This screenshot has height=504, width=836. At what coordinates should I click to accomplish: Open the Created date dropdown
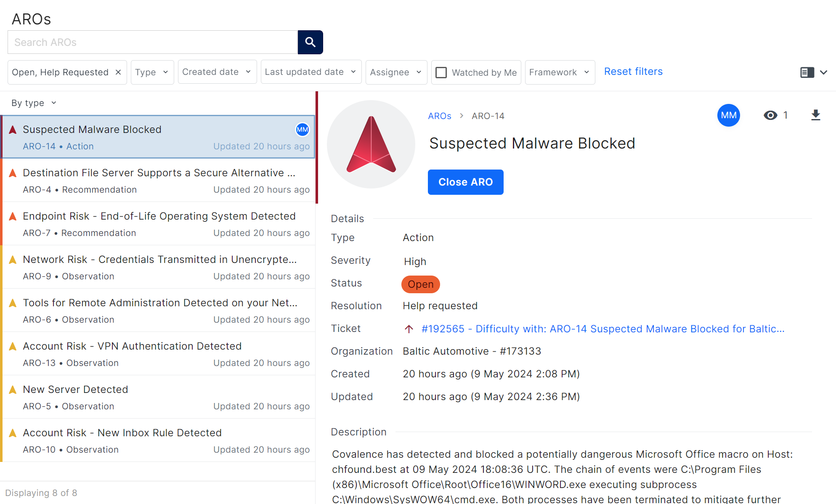(x=217, y=72)
